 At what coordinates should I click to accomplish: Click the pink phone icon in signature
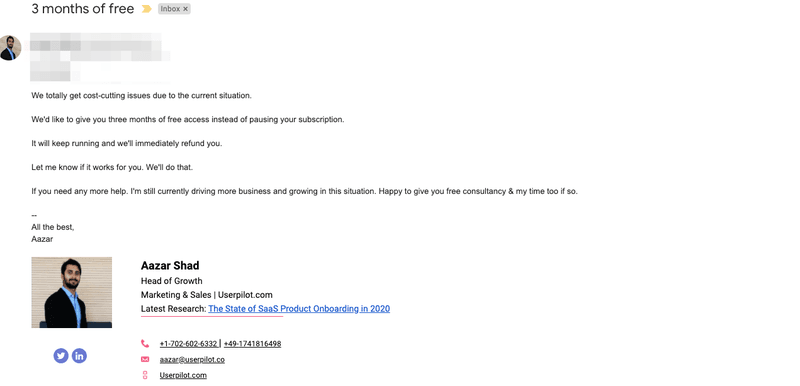(x=145, y=344)
